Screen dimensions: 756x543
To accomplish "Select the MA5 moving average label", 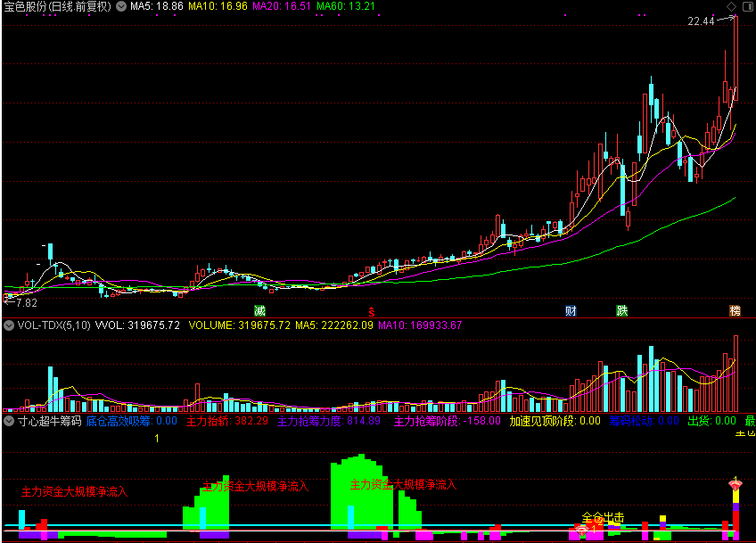I will click(x=157, y=6).
